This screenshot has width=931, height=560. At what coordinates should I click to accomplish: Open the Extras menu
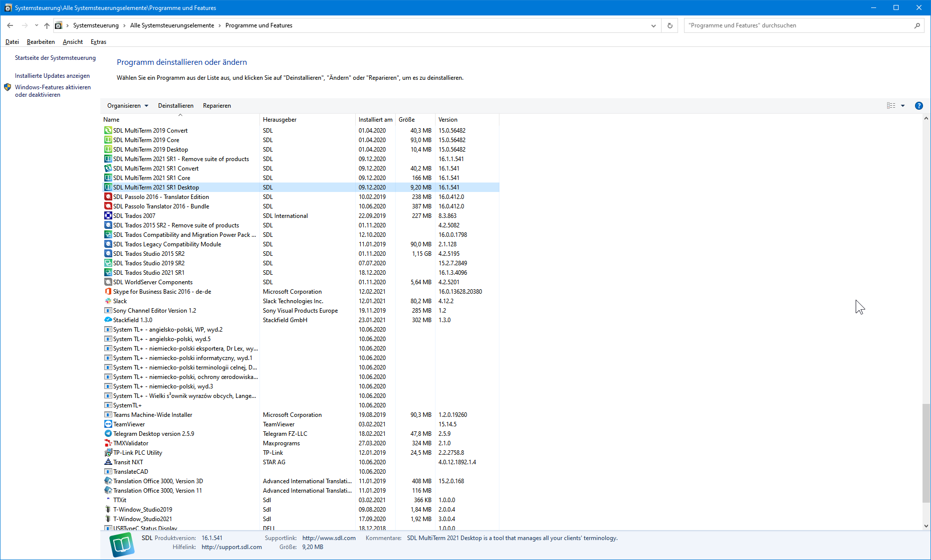pos(98,42)
